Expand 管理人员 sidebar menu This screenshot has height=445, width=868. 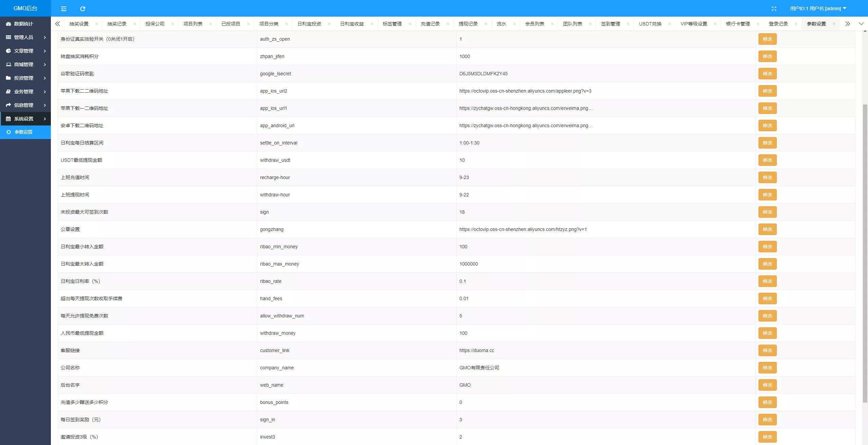(x=25, y=37)
